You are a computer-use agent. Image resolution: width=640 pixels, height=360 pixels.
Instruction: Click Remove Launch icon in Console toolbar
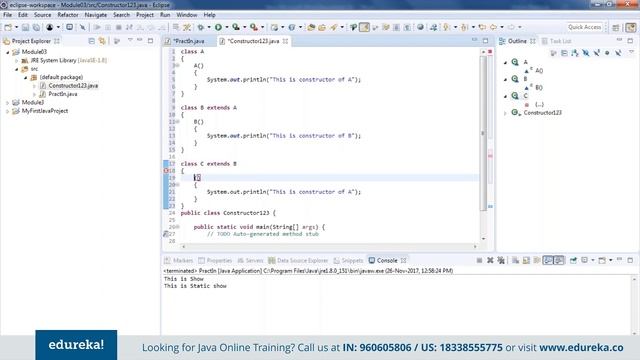(490, 260)
